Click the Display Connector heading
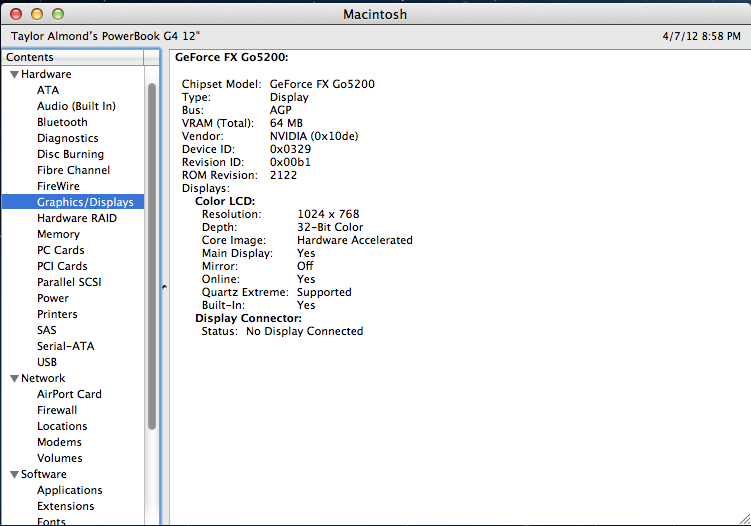751x526 pixels. tap(248, 318)
